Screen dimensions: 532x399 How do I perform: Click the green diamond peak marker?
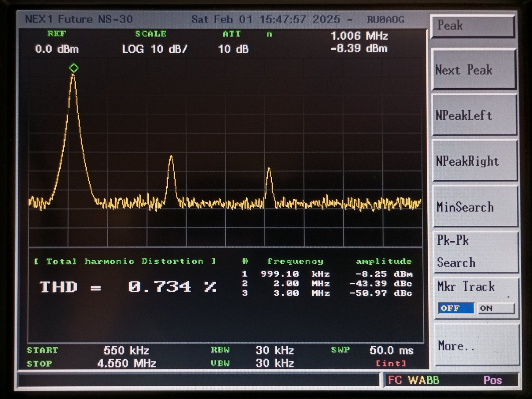(x=74, y=68)
